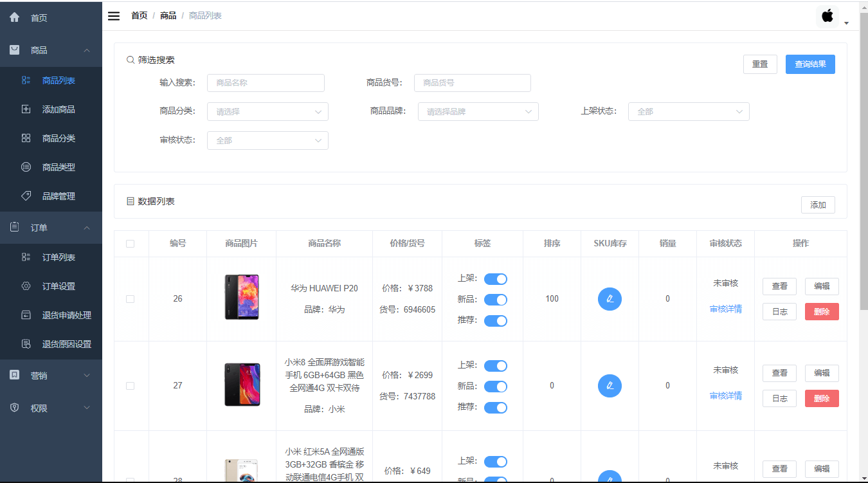
Task: Toggle the 推荐 switch for product 26
Action: tap(496, 320)
